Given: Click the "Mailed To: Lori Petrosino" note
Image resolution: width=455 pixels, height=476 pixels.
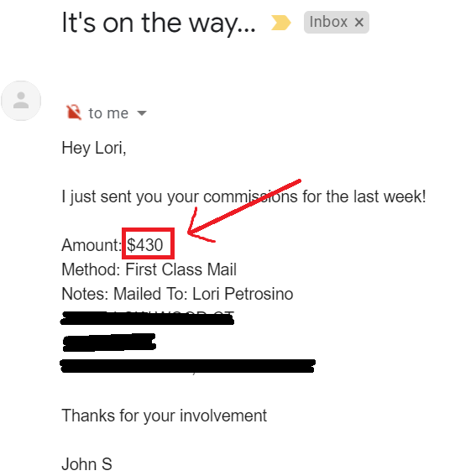Looking at the screenshot, I should [x=203, y=294].
